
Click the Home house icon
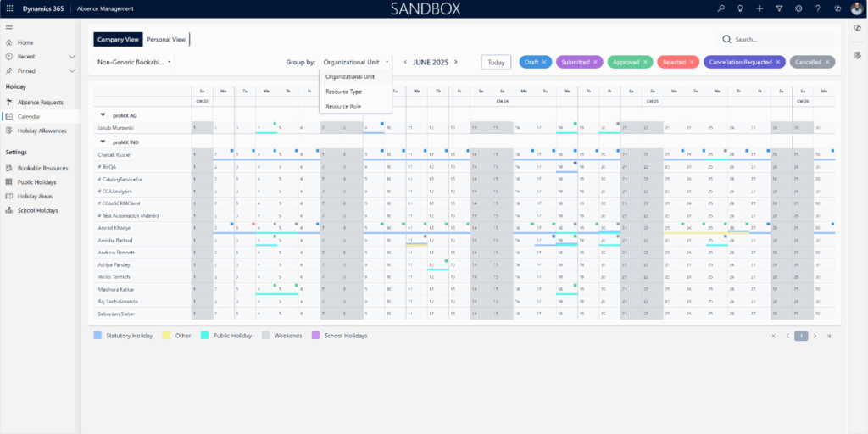[8, 42]
